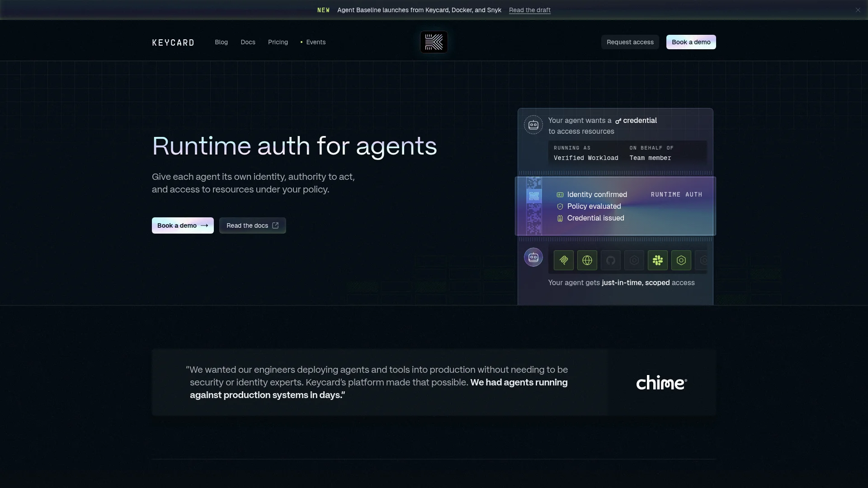The image size is (868, 488).
Task: Click the ID card icon by Identity confirmed
Action: pos(560,195)
